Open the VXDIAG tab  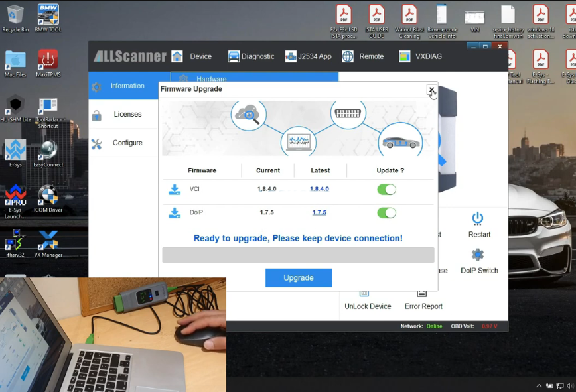pyautogui.click(x=420, y=56)
